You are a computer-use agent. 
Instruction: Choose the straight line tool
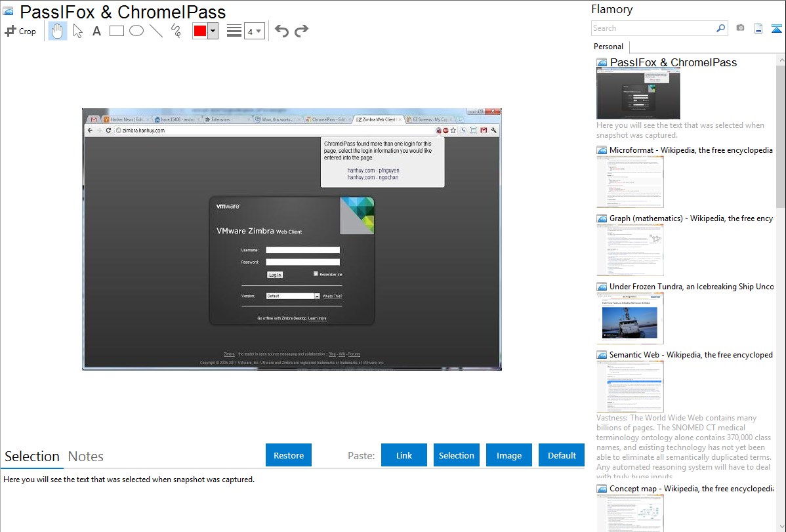(156, 31)
